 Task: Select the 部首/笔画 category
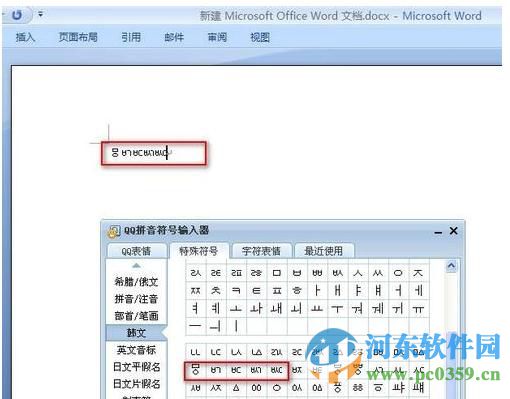[136, 316]
